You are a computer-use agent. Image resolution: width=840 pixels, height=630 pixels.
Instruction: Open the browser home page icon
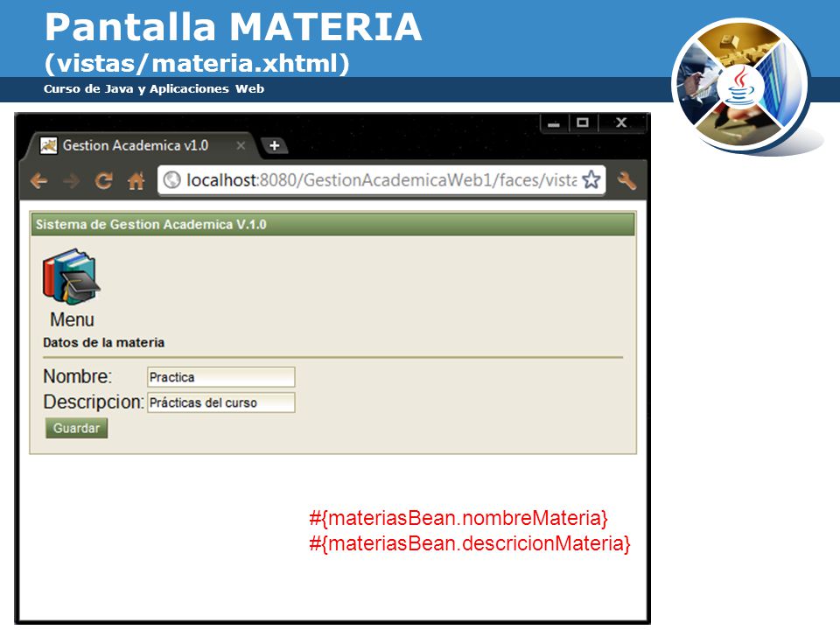pyautogui.click(x=136, y=180)
